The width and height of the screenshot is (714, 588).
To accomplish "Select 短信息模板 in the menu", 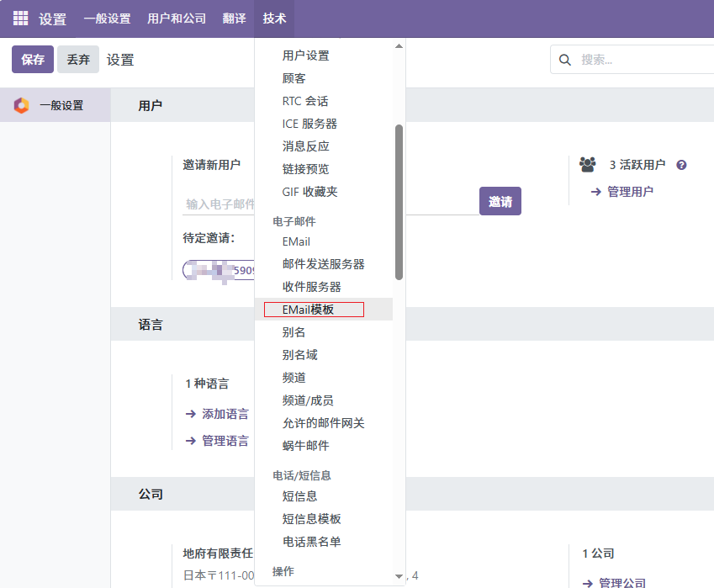I will [x=312, y=519].
